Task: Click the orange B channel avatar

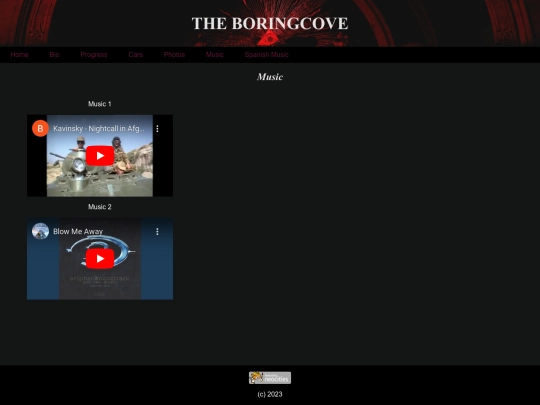Action: click(x=40, y=128)
